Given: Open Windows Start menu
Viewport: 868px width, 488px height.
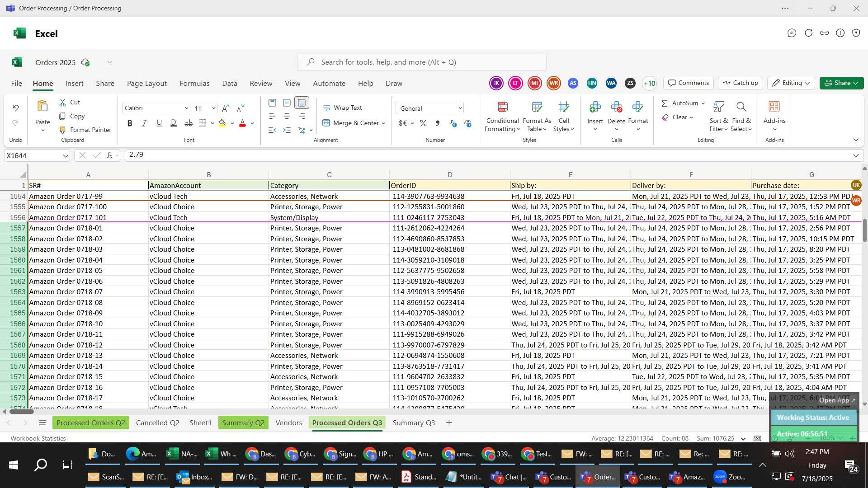Looking at the screenshot, I should (x=14, y=465).
